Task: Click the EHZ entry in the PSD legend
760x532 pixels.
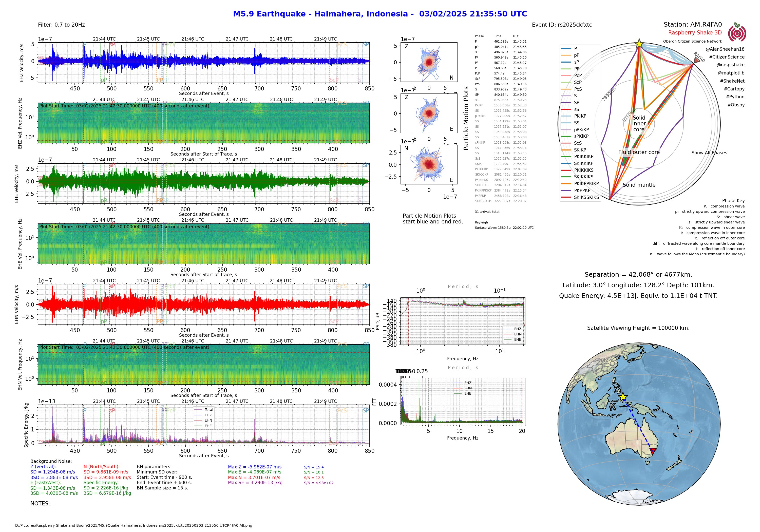Action: coord(517,329)
